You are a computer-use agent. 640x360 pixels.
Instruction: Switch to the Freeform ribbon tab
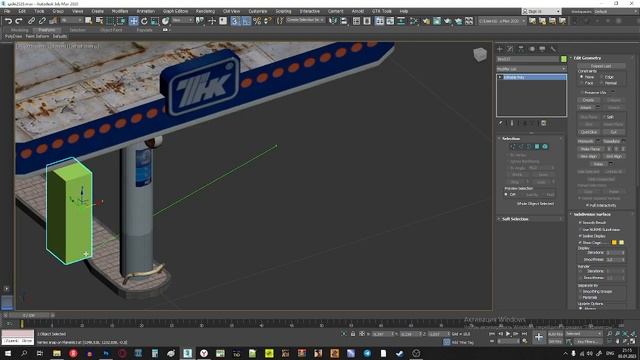coord(47,30)
